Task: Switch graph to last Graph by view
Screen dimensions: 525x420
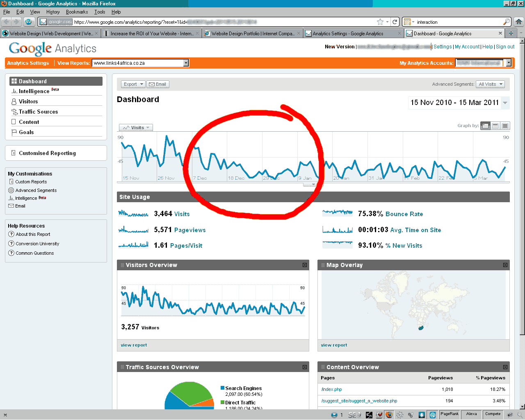Action: tap(505, 126)
